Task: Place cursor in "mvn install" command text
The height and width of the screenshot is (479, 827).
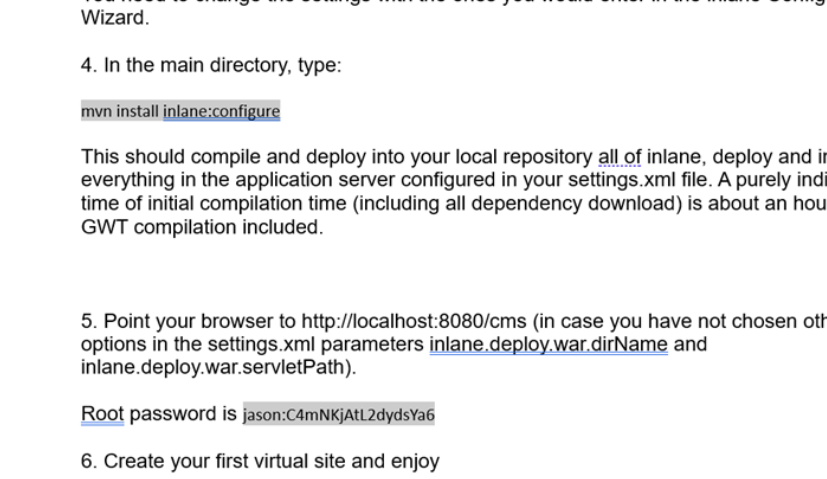Action: [120, 111]
